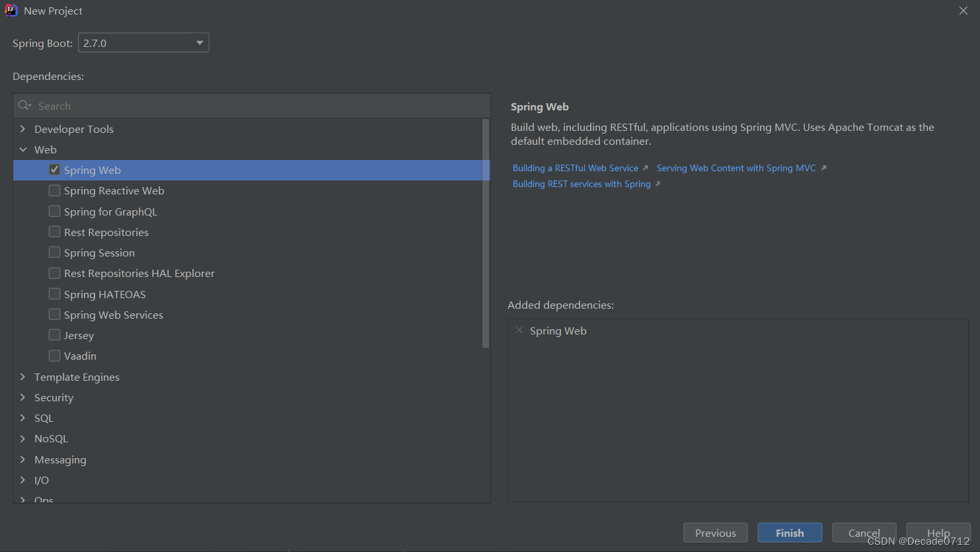This screenshot has width=980, height=552.
Task: Select the Spring Reactive Web label
Action: (x=114, y=190)
